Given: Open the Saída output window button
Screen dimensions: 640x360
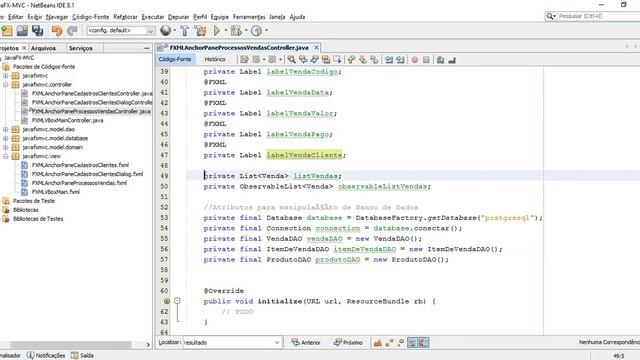Looking at the screenshot, I should [82, 356].
